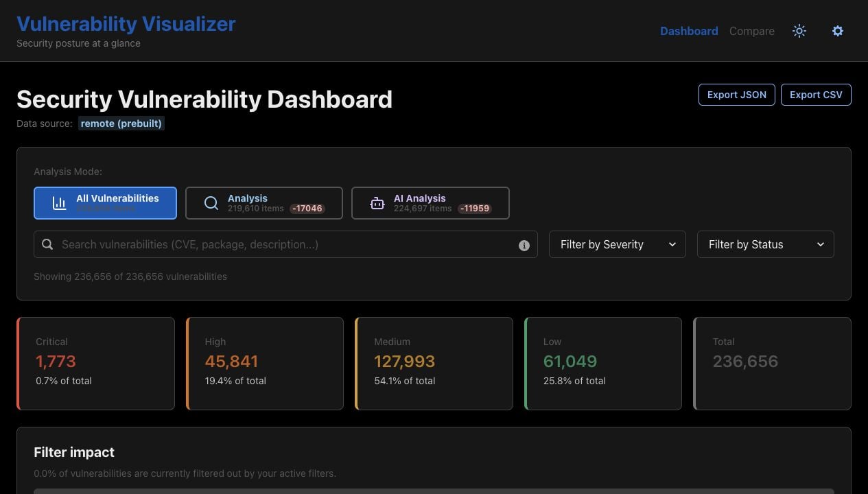The height and width of the screenshot is (494, 868).
Task: Toggle the sun theme icon
Action: pyautogui.click(x=799, y=31)
